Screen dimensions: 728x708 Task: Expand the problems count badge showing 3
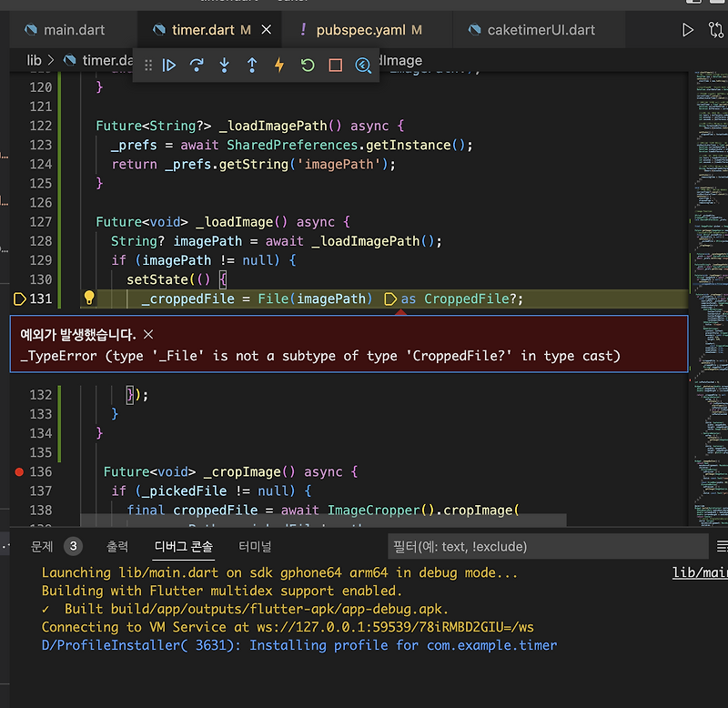pyautogui.click(x=73, y=547)
